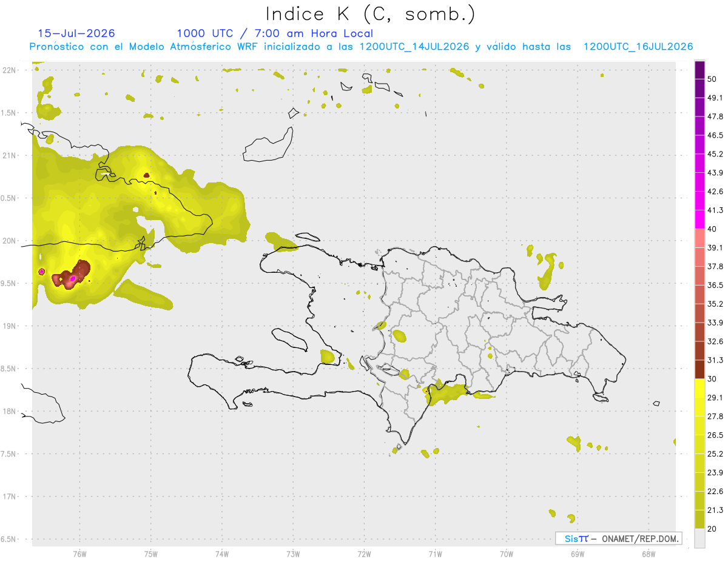This screenshot has height=562, width=728.
Task: Click the latitude label "20N"
Action: (8, 241)
